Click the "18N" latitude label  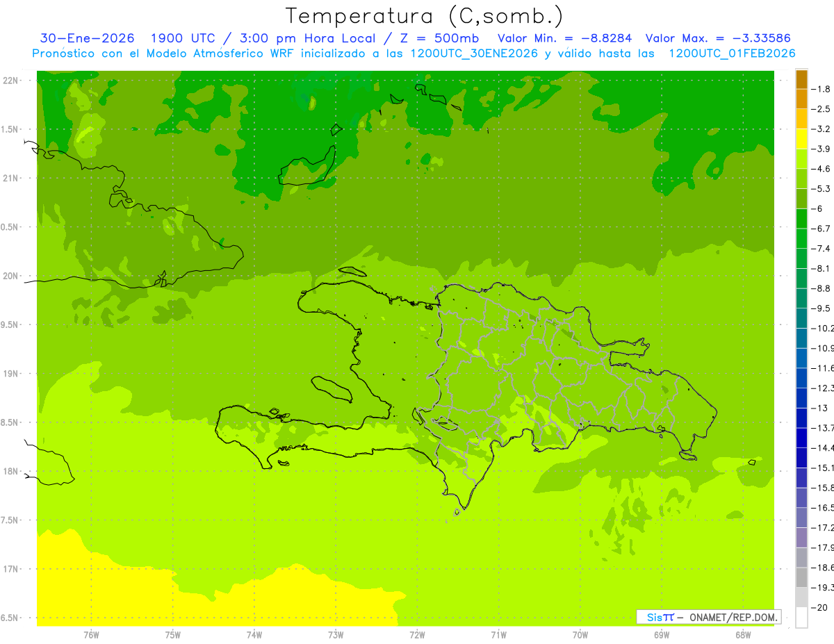coord(10,472)
